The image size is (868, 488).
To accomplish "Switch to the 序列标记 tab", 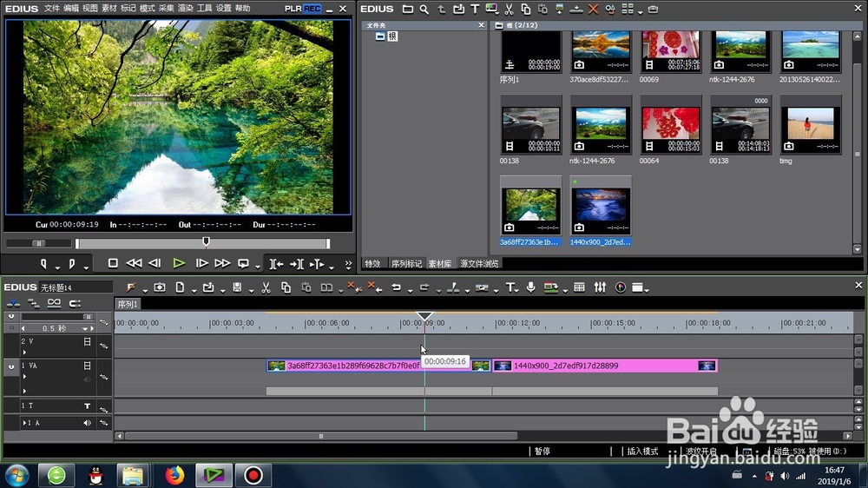I will [406, 264].
